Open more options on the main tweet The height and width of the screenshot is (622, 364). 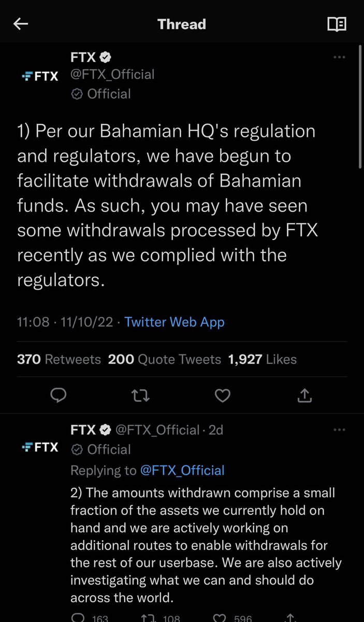(339, 58)
